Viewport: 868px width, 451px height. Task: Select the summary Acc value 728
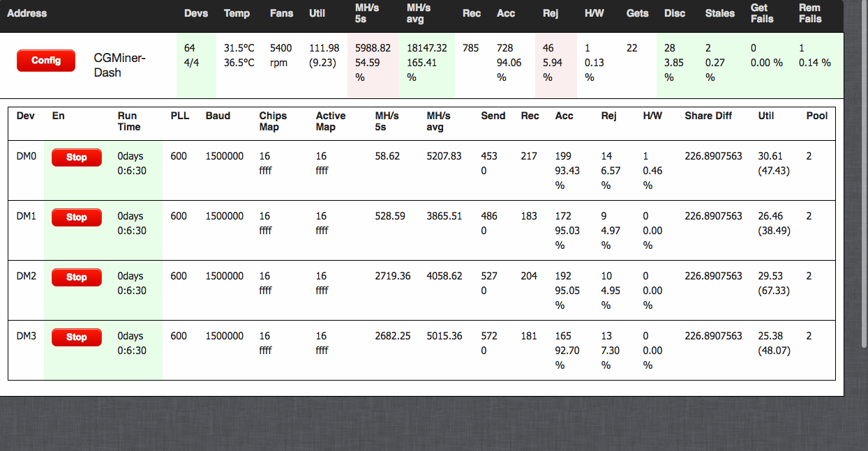tap(505, 48)
